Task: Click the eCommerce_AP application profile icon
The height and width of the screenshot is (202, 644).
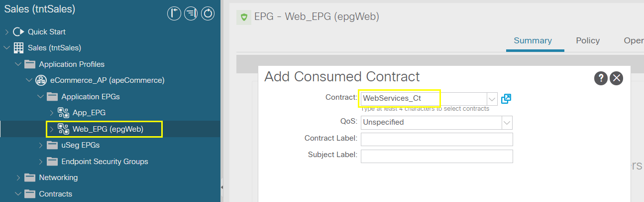Action: (x=41, y=80)
